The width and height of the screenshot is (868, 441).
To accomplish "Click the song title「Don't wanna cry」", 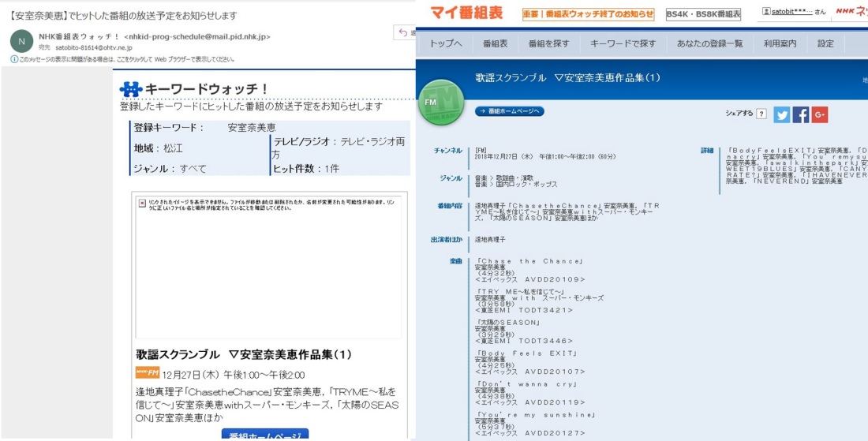I will 528,383.
